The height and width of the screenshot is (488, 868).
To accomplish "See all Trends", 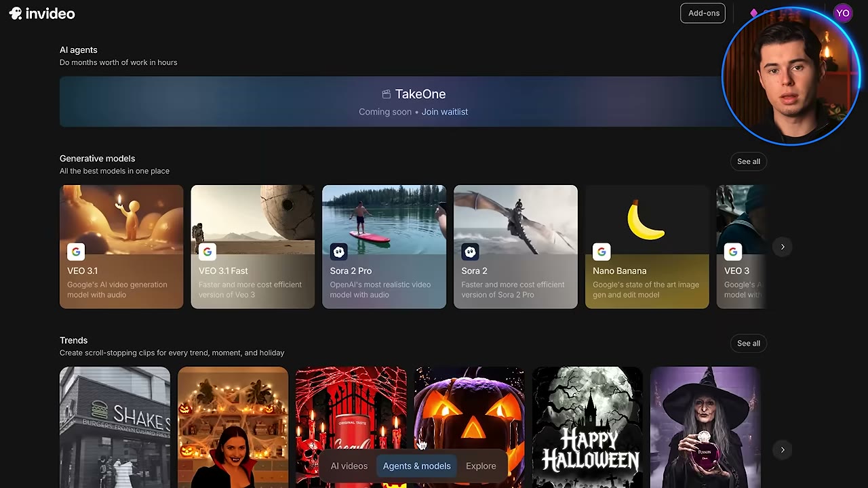I will point(749,343).
